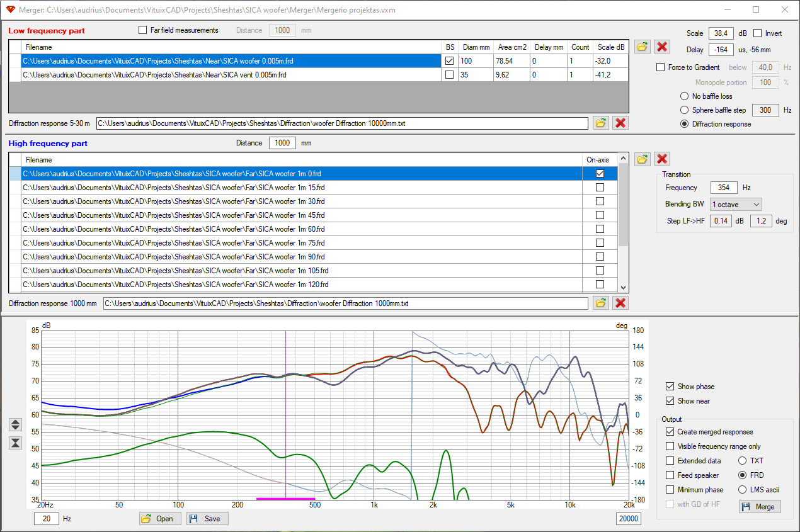The height and width of the screenshot is (532, 800).
Task: Edit Step LF->HF dB field
Action: point(723,221)
